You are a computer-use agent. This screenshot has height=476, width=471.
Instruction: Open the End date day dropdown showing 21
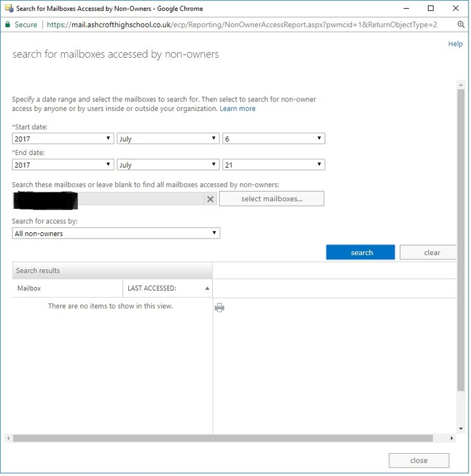(x=274, y=165)
